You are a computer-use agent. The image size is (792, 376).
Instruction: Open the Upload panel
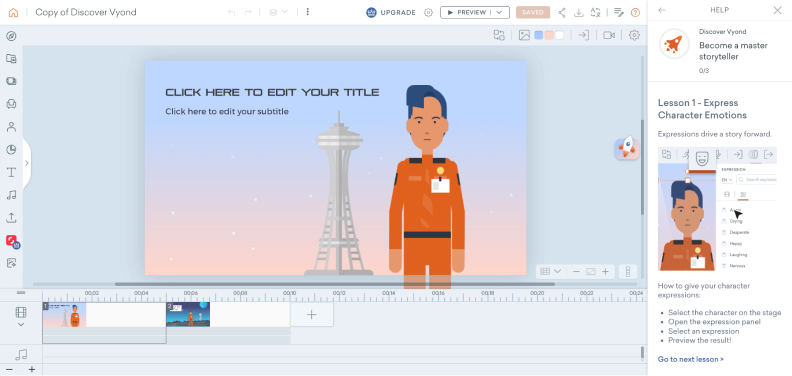tap(11, 218)
